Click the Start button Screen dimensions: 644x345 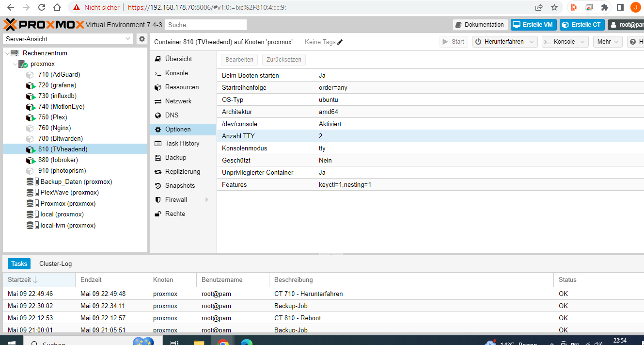tap(454, 42)
